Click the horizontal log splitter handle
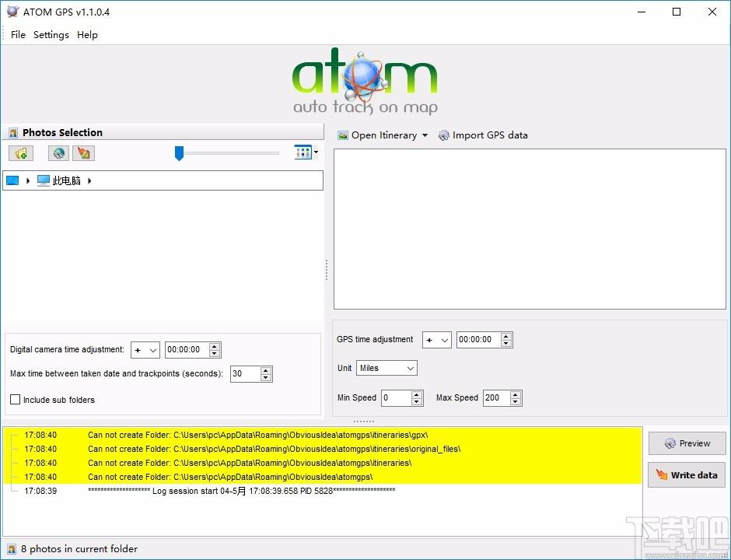Viewport: 731px width, 560px height. (x=364, y=421)
